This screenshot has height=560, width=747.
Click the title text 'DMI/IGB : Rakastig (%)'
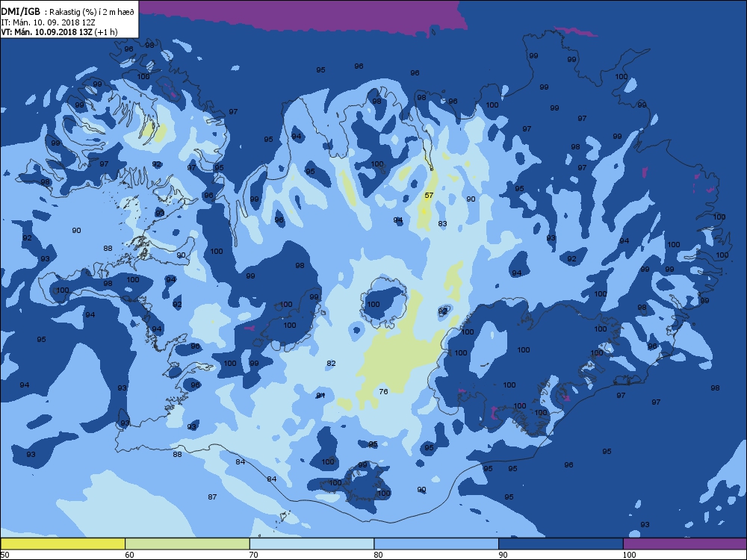coord(49,12)
